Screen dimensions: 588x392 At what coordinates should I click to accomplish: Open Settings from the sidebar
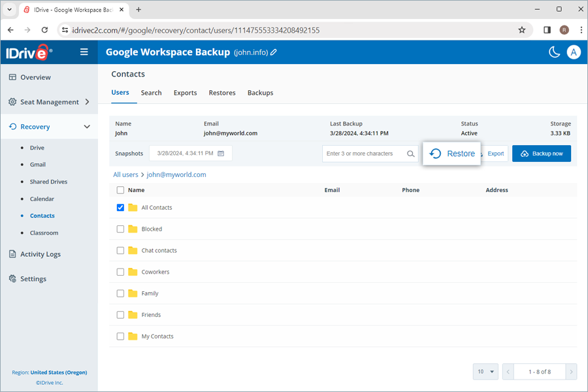(x=33, y=279)
